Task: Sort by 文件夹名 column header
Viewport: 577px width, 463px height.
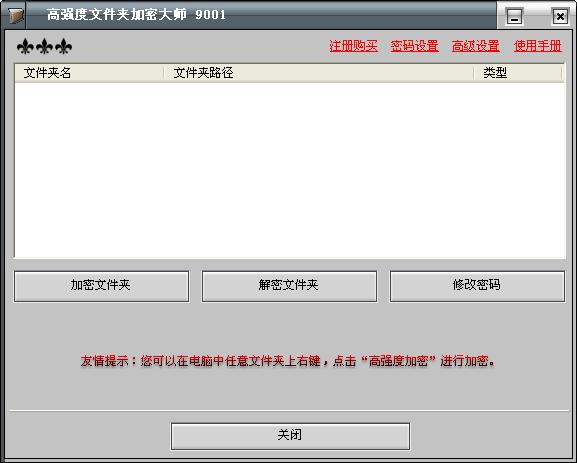Action: (89, 73)
